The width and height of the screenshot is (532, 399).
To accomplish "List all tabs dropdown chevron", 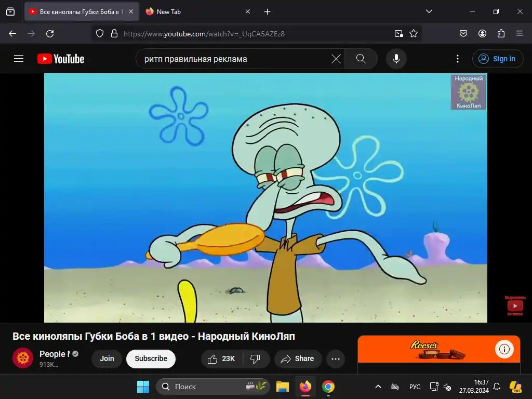I will click(429, 11).
